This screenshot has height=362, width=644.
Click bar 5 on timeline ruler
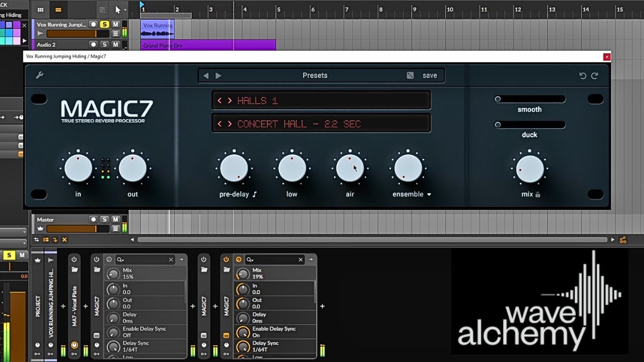[x=278, y=9]
